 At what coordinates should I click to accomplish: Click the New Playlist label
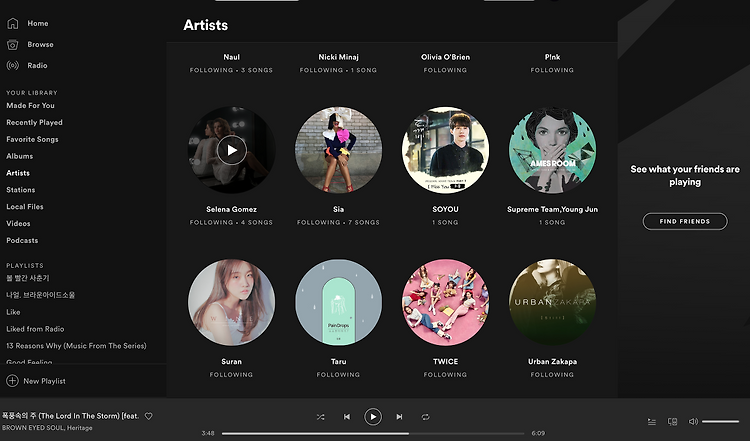click(x=44, y=381)
